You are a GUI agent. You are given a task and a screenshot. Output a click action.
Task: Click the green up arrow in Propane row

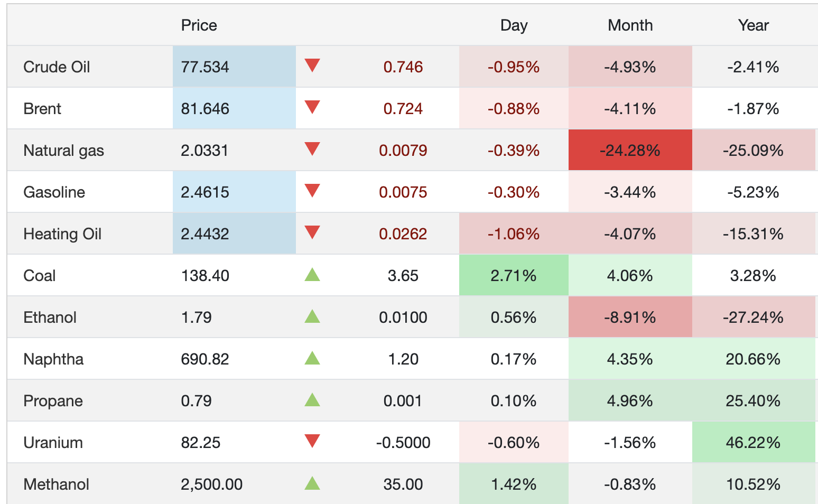click(x=312, y=399)
